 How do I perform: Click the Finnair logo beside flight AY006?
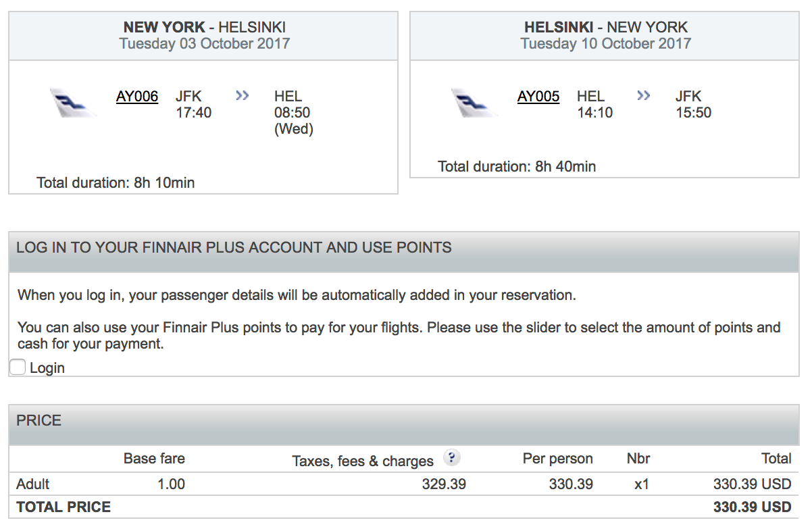[73, 103]
